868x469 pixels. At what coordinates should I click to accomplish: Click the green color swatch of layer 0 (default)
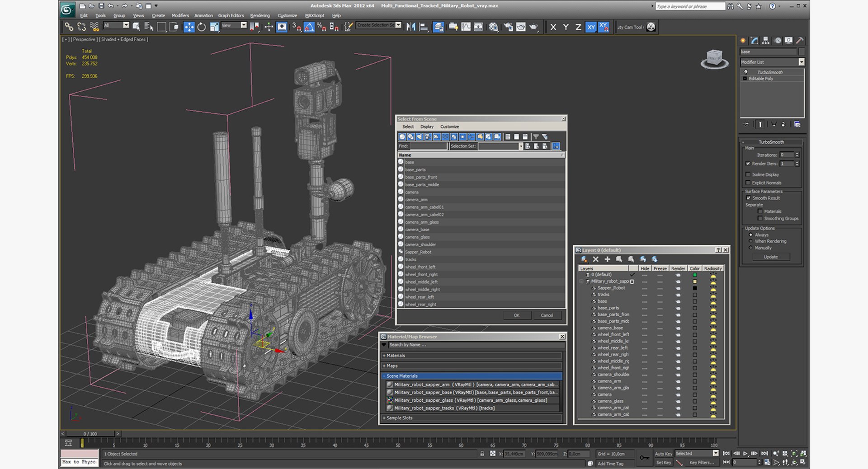(x=695, y=275)
